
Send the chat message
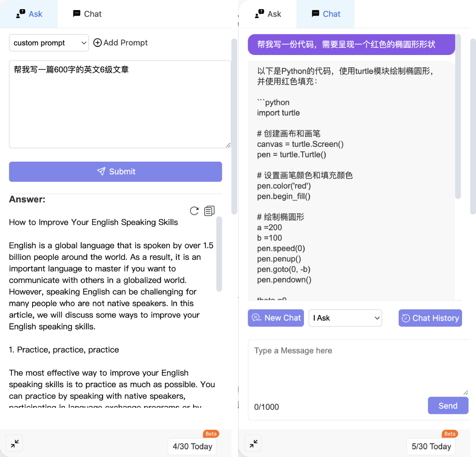448,406
